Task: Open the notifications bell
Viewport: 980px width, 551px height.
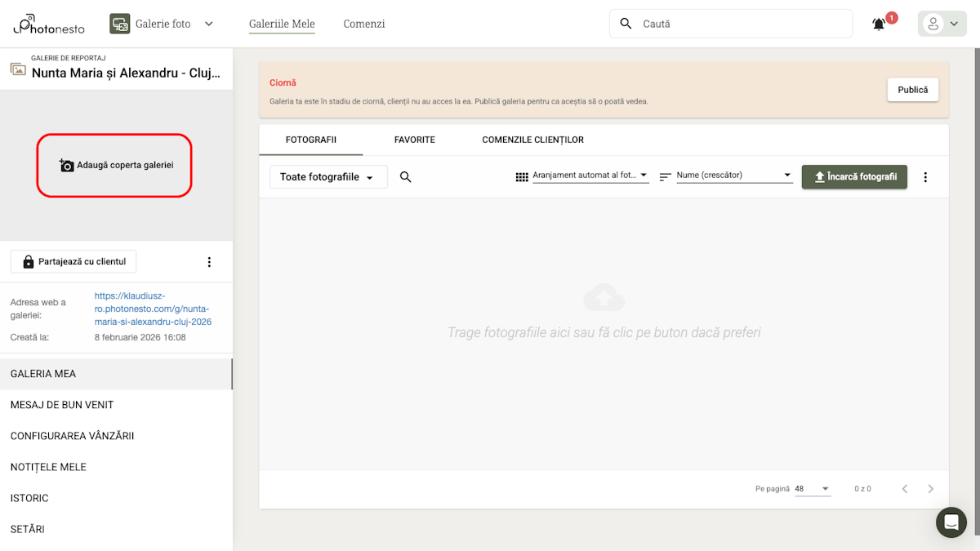Action: click(x=879, y=24)
